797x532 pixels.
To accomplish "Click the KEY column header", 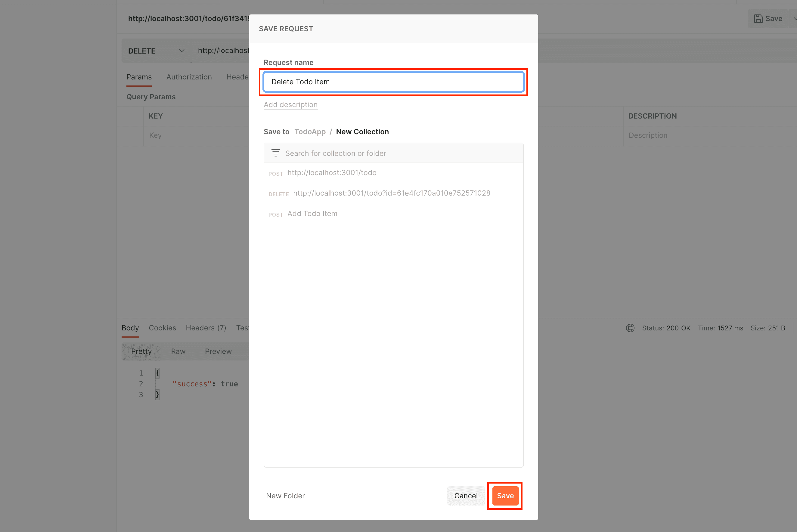I will point(156,116).
